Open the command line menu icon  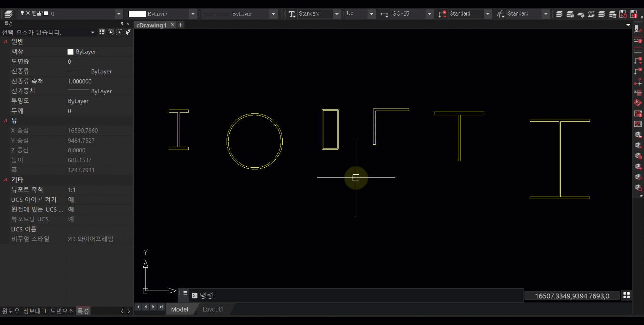pyautogui.click(x=185, y=293)
